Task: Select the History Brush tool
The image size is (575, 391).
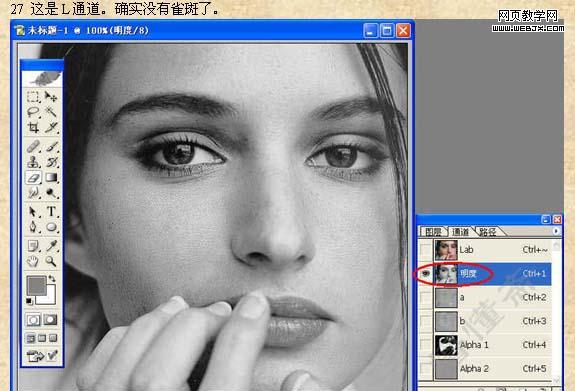Action: 51,162
